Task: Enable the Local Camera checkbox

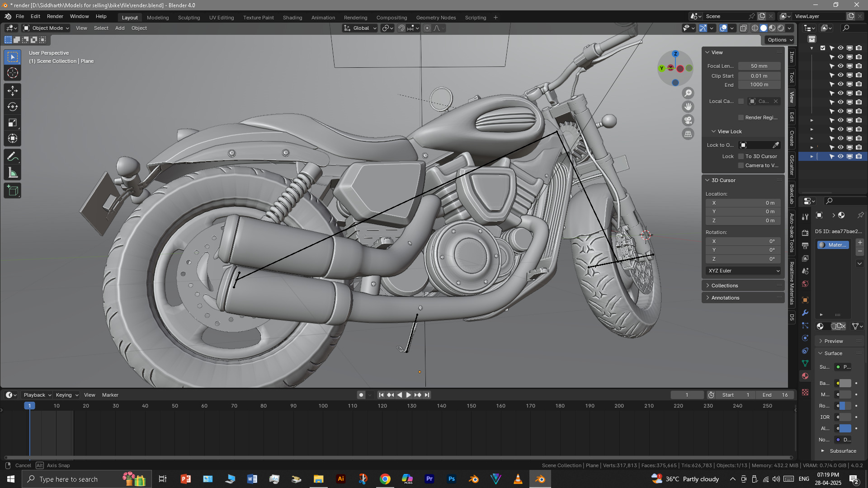Action: [x=741, y=101]
